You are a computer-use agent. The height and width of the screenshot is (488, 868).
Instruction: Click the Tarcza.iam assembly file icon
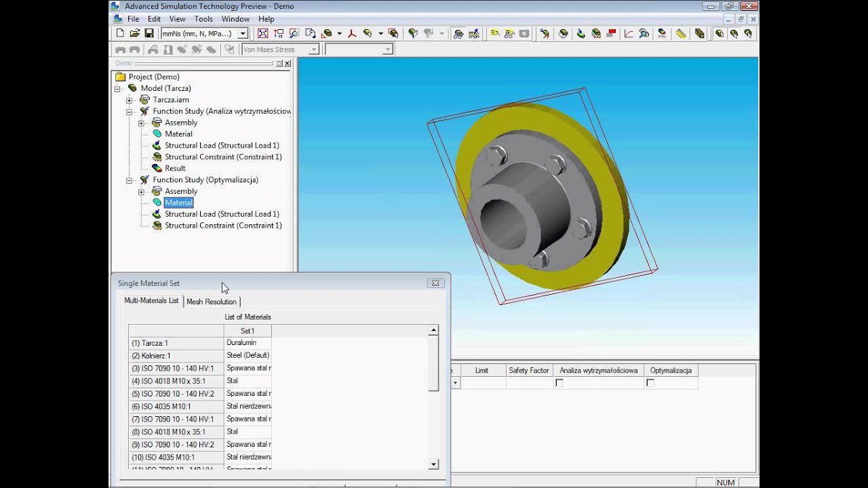[144, 100]
